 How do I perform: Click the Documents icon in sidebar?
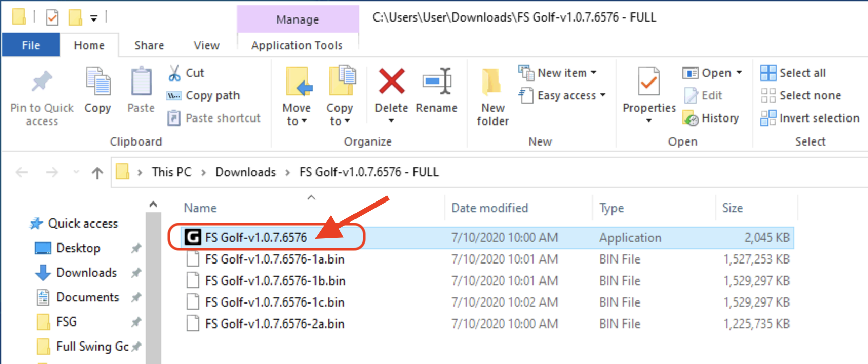point(43,297)
